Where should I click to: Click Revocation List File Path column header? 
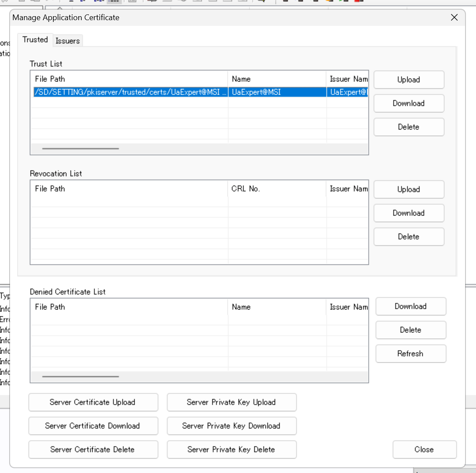[x=129, y=189]
